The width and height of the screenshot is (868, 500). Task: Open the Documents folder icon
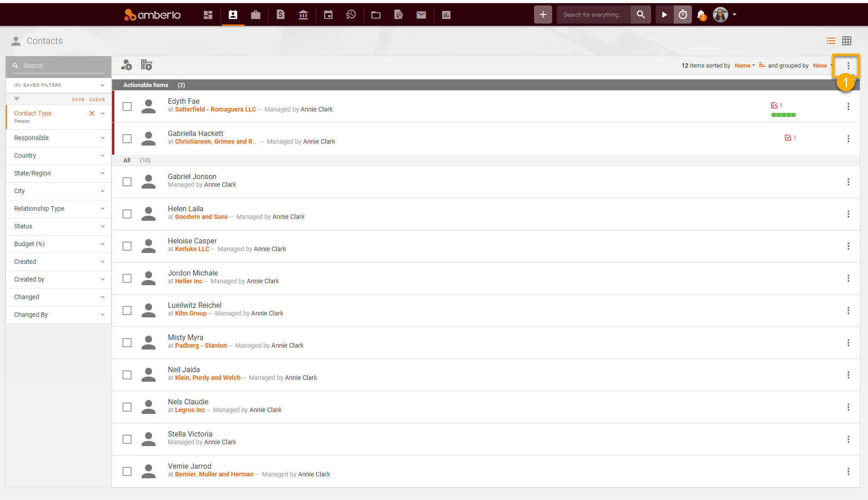point(376,15)
